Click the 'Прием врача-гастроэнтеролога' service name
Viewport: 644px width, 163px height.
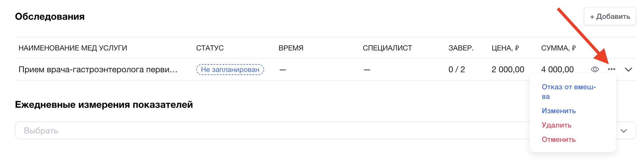pos(98,70)
